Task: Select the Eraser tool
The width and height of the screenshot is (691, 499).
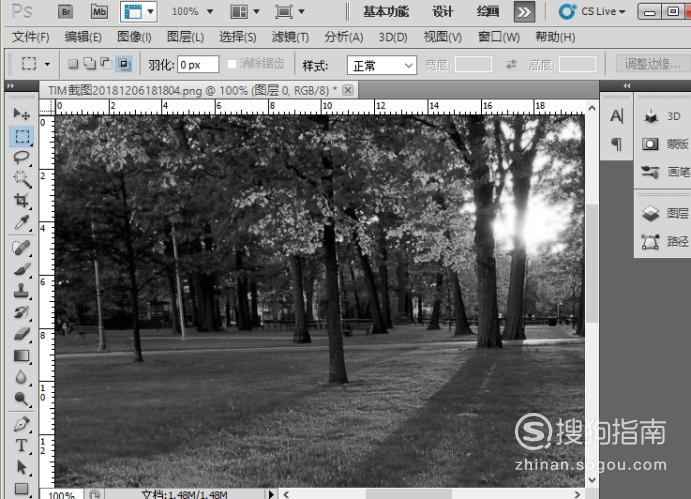Action: pos(21,334)
